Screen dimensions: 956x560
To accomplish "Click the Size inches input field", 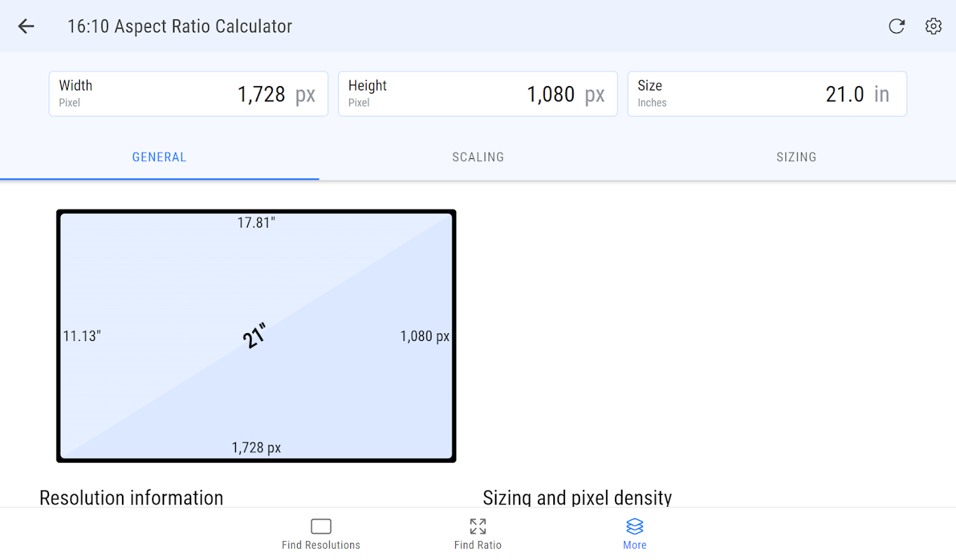I will click(767, 94).
